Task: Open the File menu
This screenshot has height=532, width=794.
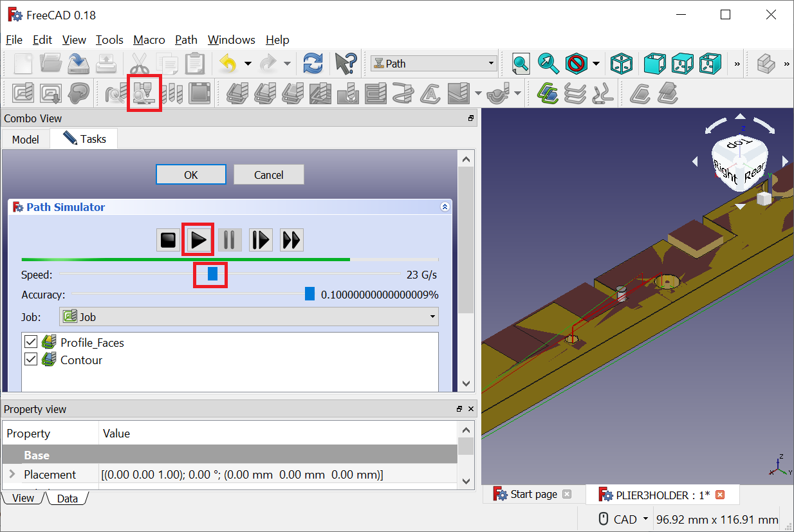Action: point(14,40)
